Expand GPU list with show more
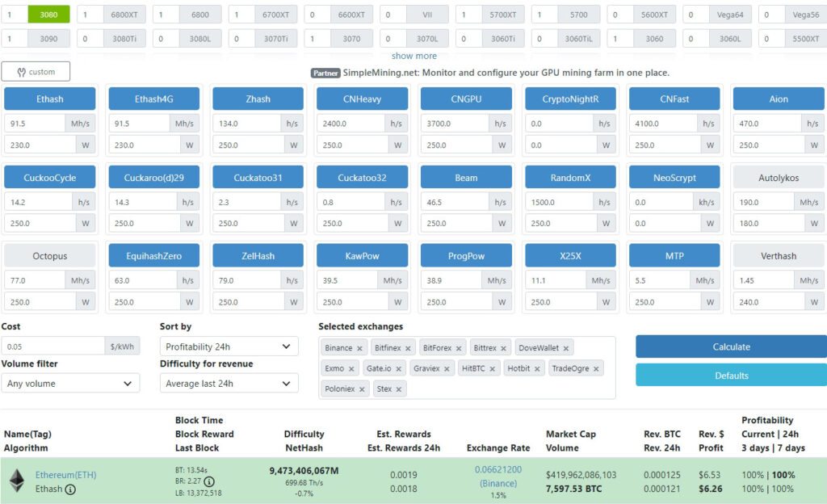 coord(414,56)
